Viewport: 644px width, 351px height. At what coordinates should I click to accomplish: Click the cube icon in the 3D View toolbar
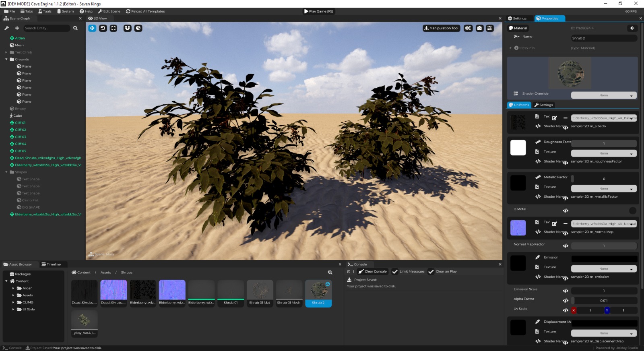138,28
